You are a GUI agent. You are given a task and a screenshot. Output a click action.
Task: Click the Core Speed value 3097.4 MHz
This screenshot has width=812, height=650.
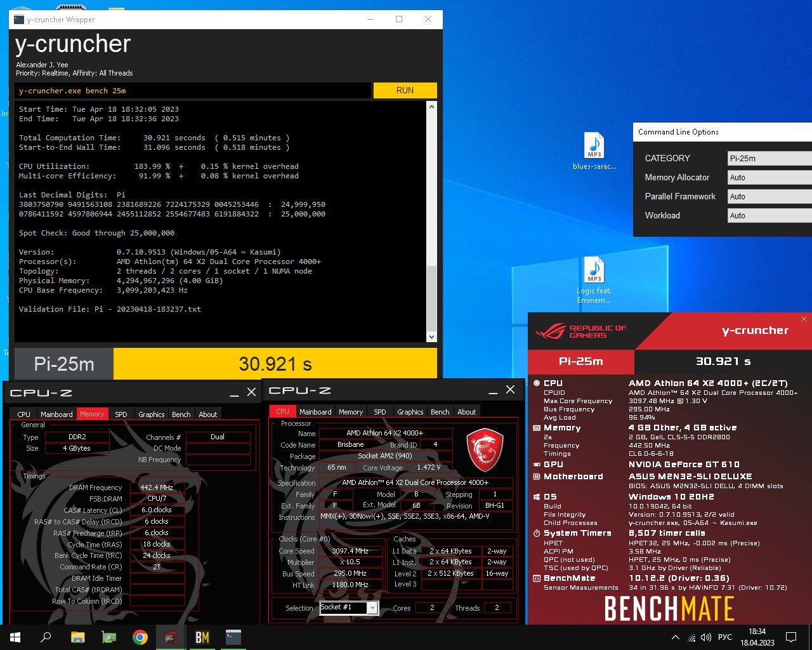pyautogui.click(x=350, y=551)
